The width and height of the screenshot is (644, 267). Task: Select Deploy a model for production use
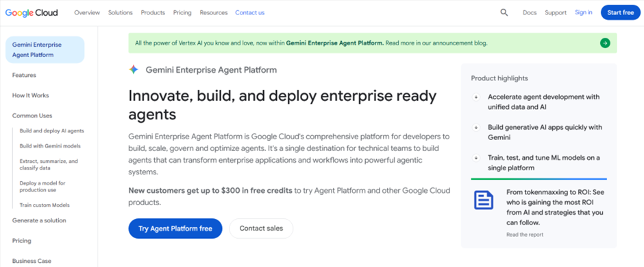(42, 187)
